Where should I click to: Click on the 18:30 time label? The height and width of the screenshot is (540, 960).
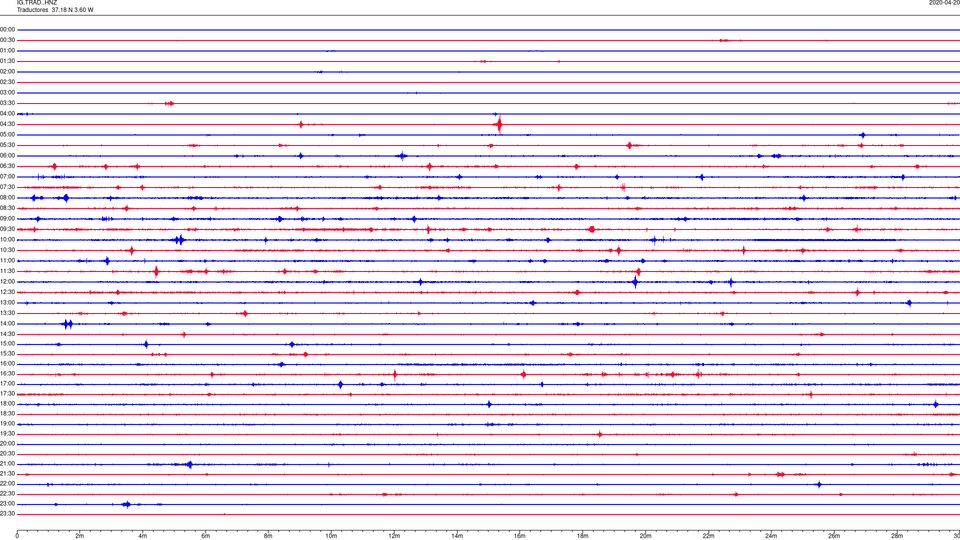8,414
